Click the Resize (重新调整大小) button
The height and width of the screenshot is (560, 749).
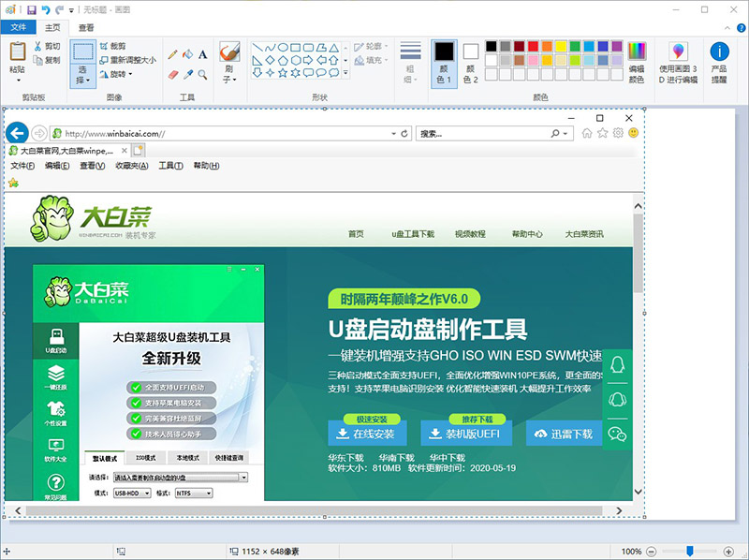[127, 60]
